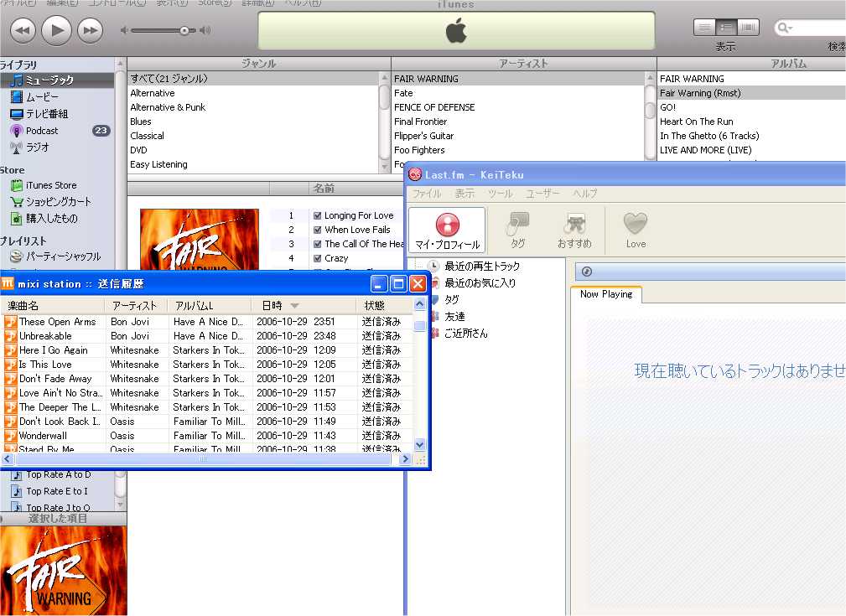Click the Last.fm タグ toolbar icon
Image resolution: width=846 pixels, height=616 pixels.
coord(518,230)
